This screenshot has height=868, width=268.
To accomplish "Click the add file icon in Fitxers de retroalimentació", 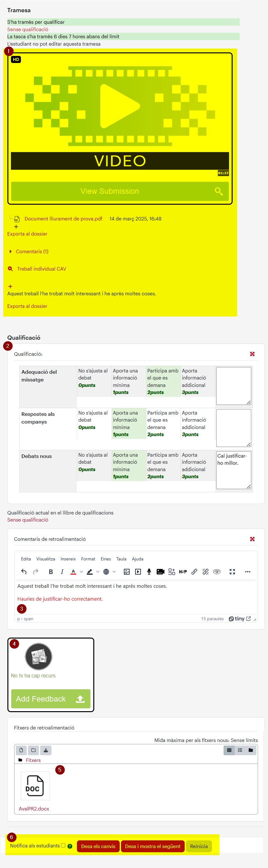I will [x=21, y=750].
